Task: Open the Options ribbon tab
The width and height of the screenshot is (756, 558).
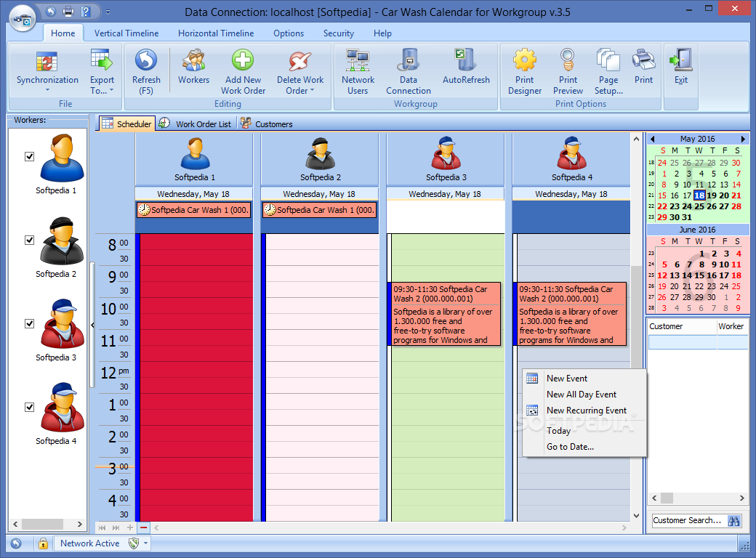Action: click(289, 33)
